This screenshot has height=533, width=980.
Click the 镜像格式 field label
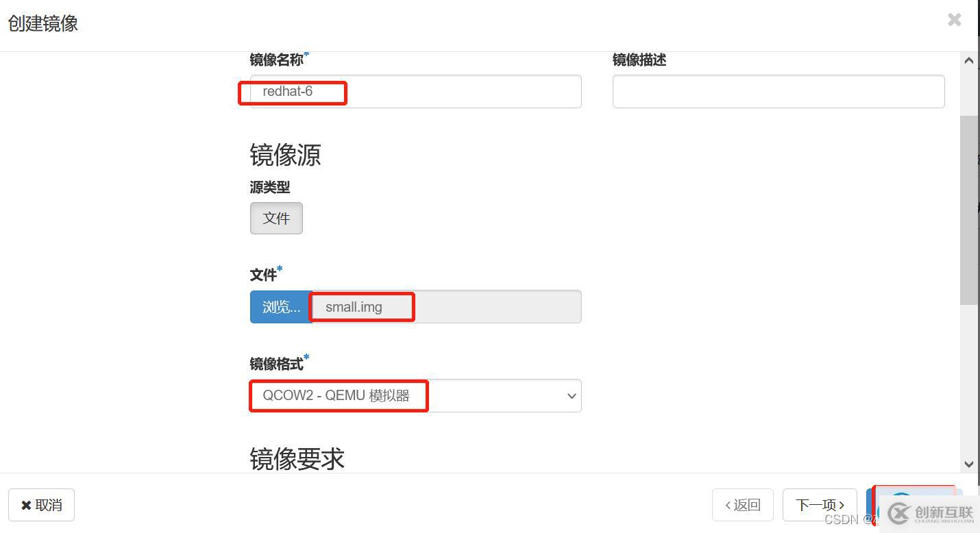[x=276, y=364]
